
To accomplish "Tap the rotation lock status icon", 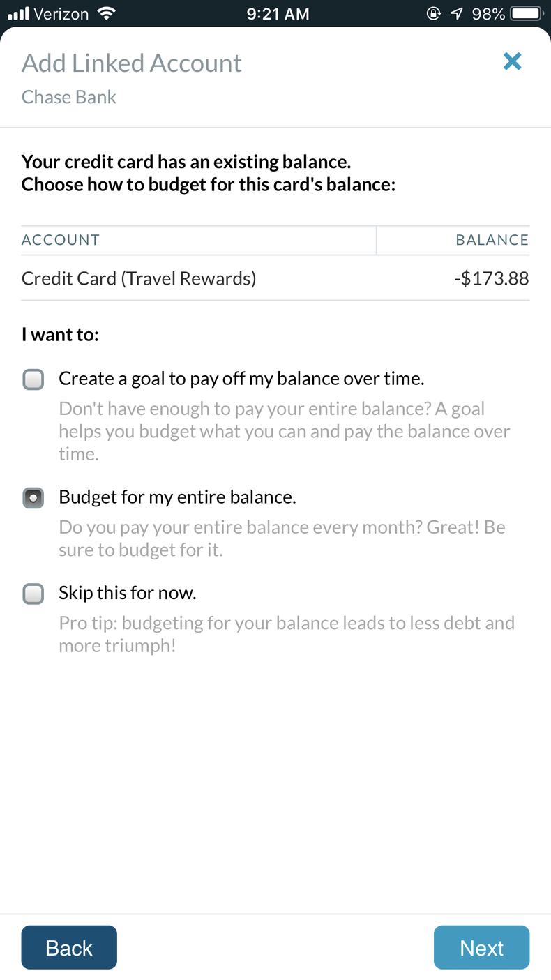I will 434,13.
